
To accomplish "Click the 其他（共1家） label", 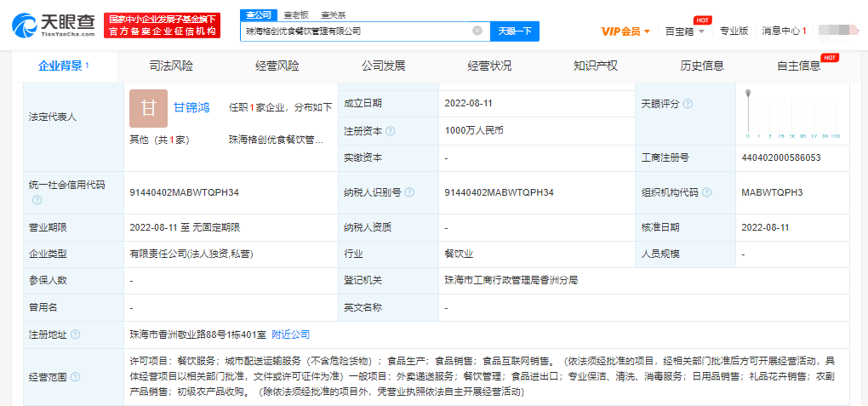I will (159, 140).
